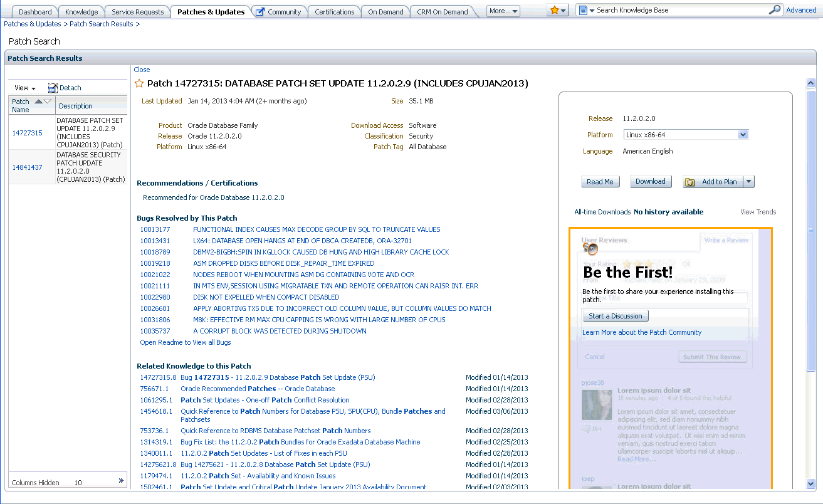Open patch 14727315 in results table
Screen dimensions: 823x504
click(x=28, y=133)
